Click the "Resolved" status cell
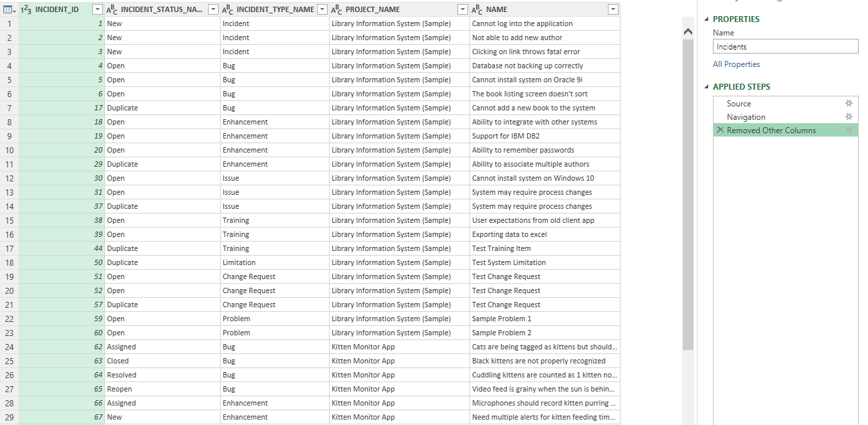 (162, 375)
